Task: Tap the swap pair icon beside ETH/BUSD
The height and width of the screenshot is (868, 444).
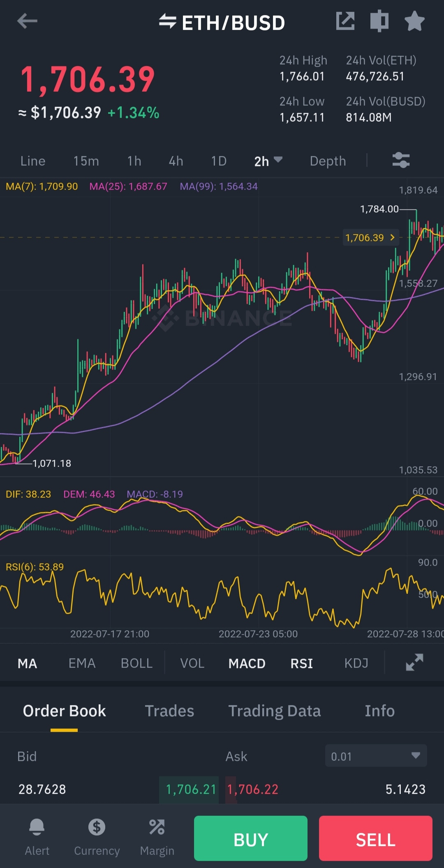Action: tap(167, 21)
